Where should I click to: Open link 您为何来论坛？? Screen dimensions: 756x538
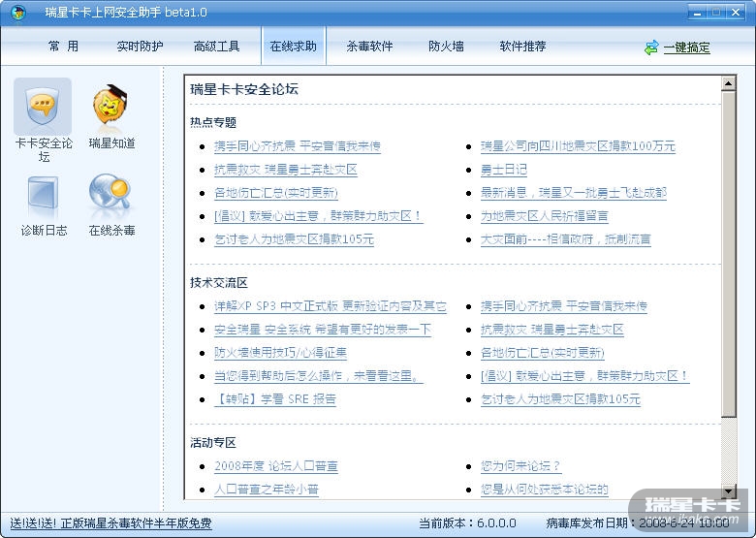click(x=520, y=466)
